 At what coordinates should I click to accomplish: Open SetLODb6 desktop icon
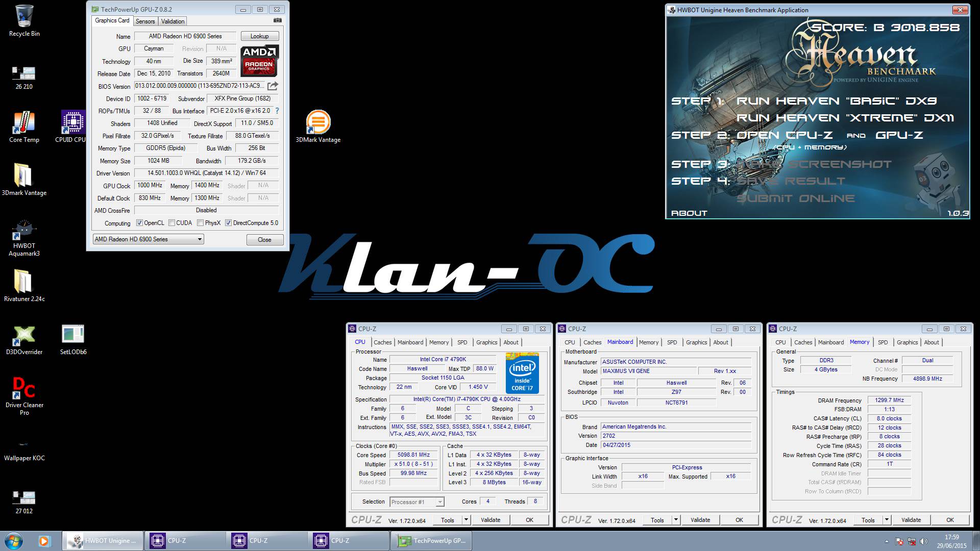click(73, 339)
